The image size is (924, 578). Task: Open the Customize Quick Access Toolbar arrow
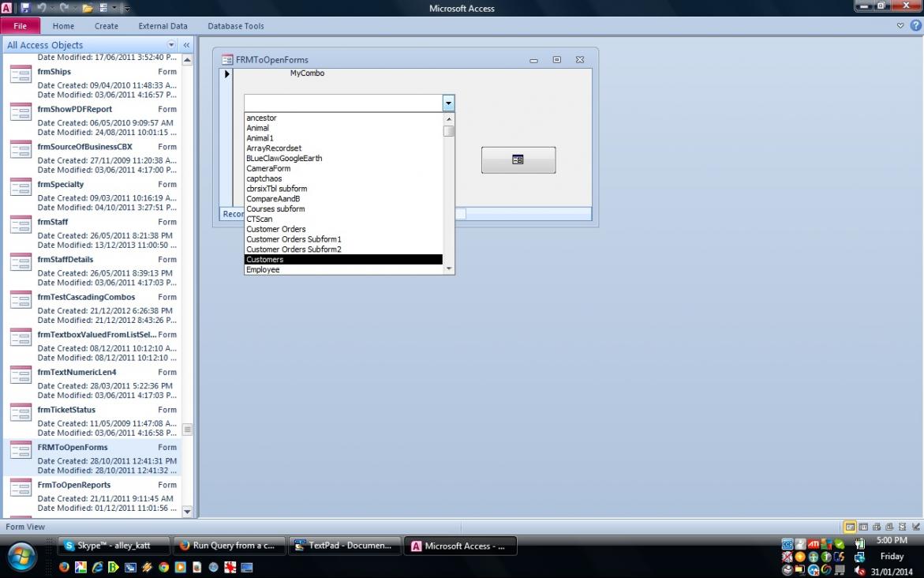[127, 8]
